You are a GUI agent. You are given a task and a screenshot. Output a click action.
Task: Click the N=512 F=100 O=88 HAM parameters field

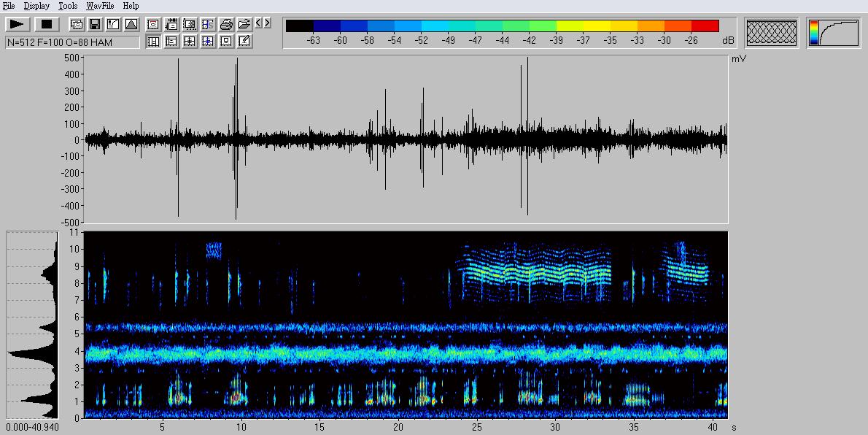tap(72, 42)
